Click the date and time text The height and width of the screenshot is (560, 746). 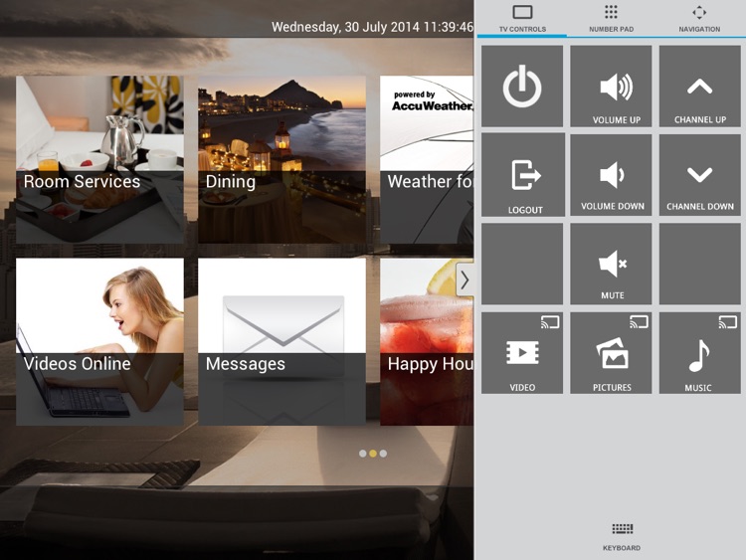coord(373,27)
